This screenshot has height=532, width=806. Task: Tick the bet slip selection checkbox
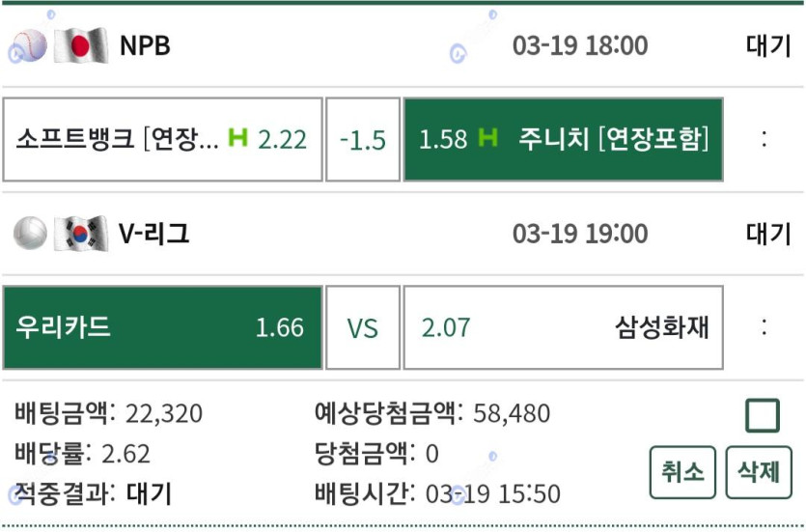coord(763,416)
